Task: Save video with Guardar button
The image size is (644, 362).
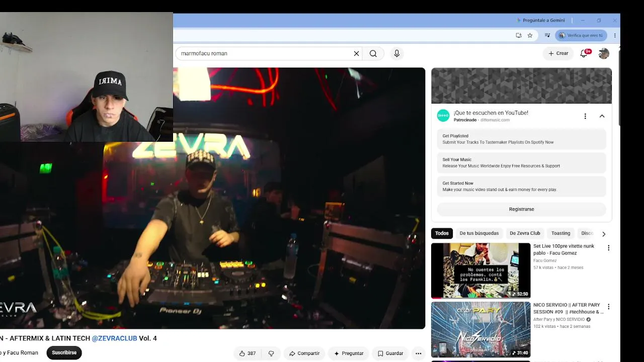Action: pos(390,353)
